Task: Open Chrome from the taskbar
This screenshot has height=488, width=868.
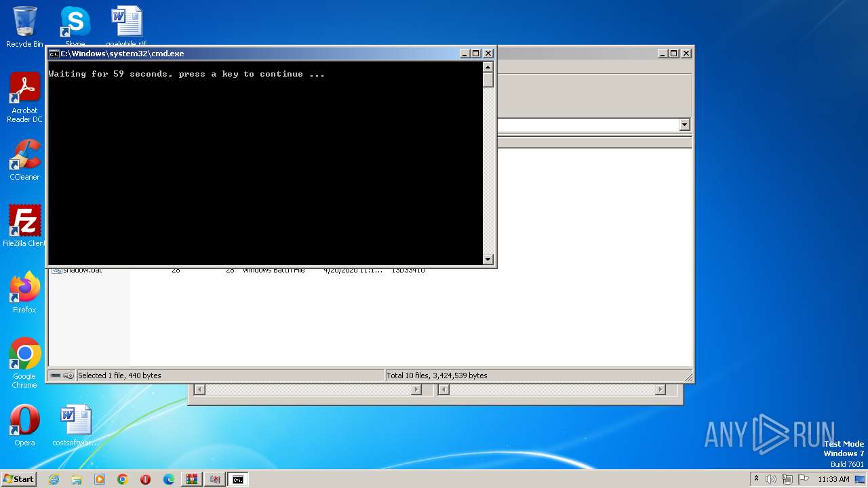Action: tap(123, 479)
